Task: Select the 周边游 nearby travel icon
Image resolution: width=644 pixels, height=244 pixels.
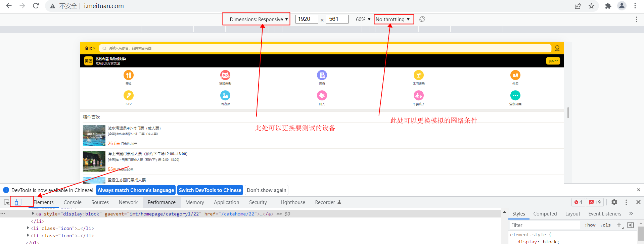Action: [225, 96]
